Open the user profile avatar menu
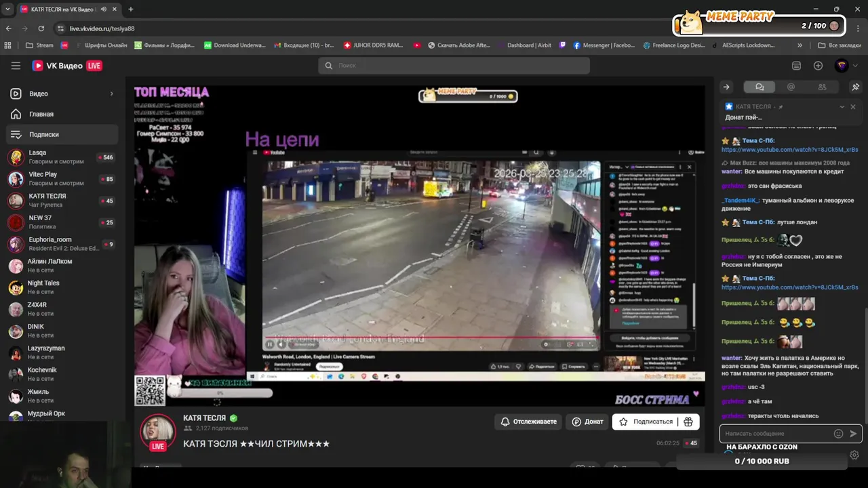The image size is (868, 488). tap(842, 66)
